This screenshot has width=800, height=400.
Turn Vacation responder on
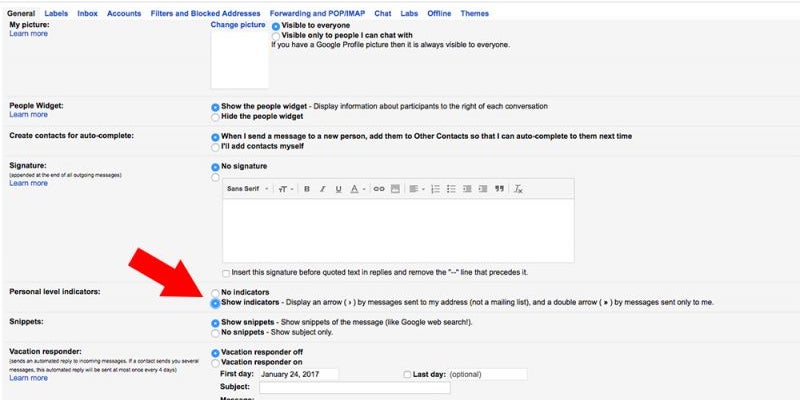pos(215,363)
